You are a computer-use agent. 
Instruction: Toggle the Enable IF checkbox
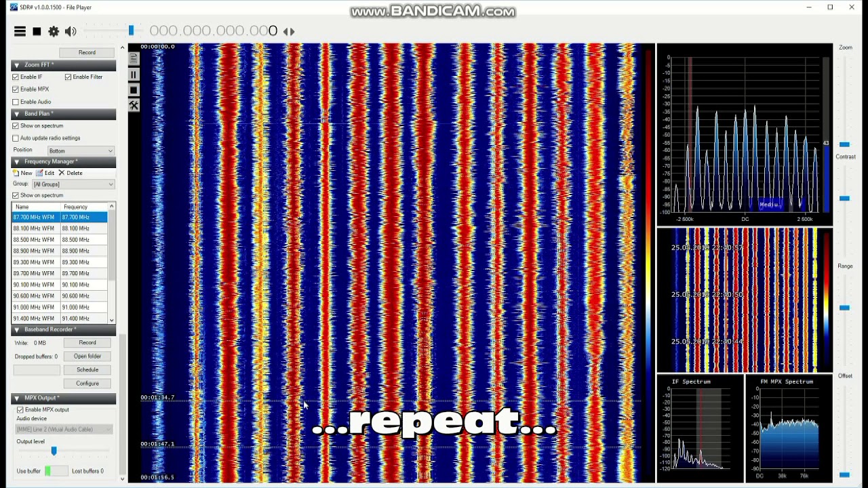coord(16,77)
